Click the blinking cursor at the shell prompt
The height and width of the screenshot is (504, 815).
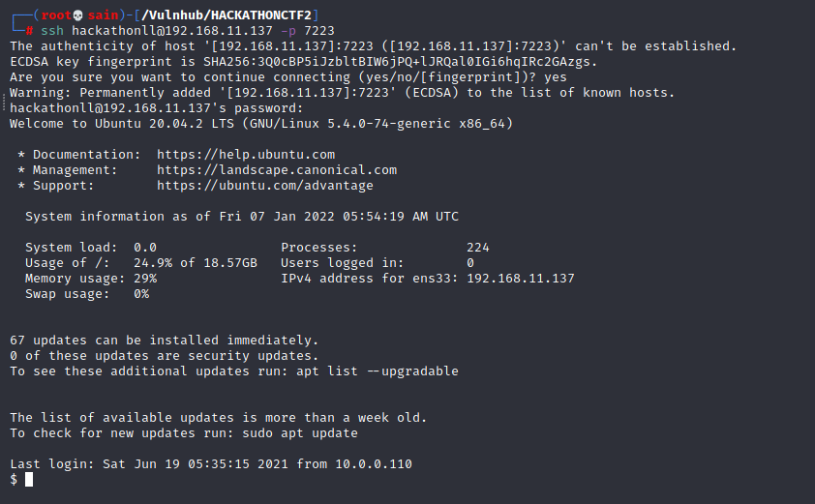(29, 479)
